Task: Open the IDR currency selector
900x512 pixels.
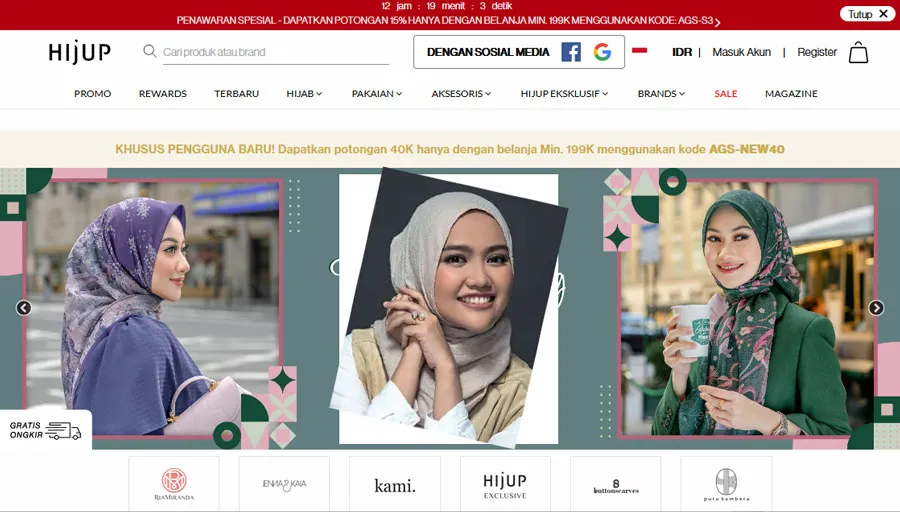Action: (x=682, y=52)
